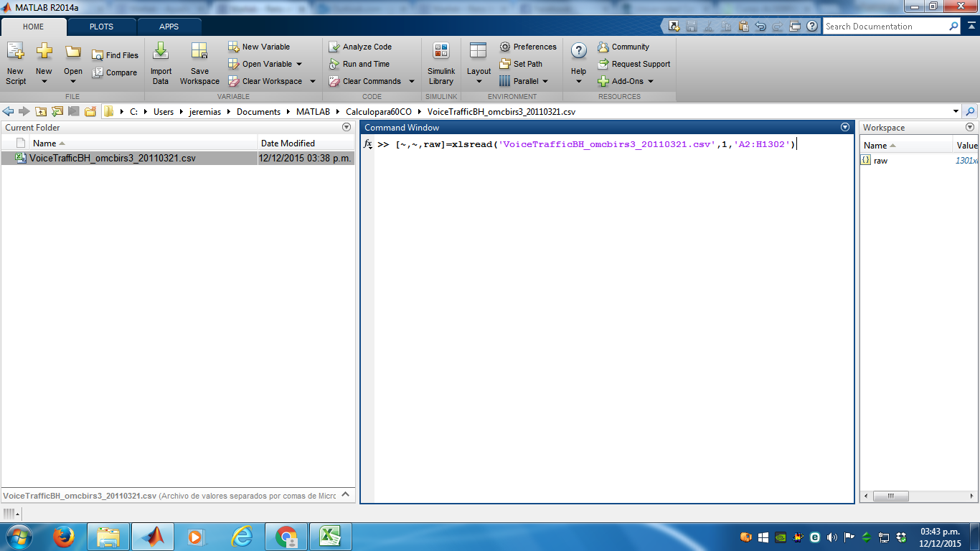The image size is (980, 551).
Task: Click Documents in the folder path
Action: click(258, 112)
